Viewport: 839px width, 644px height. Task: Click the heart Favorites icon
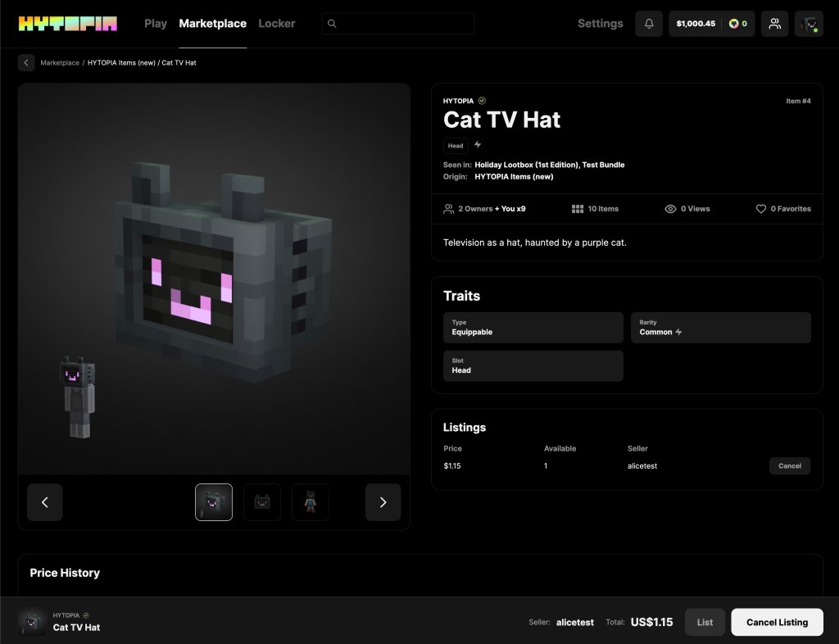[761, 209]
